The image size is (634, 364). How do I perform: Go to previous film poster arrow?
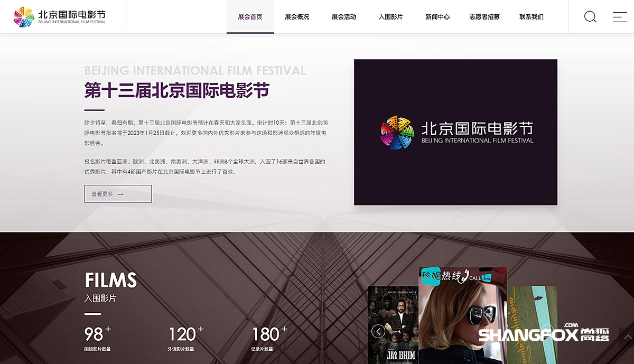click(x=378, y=331)
